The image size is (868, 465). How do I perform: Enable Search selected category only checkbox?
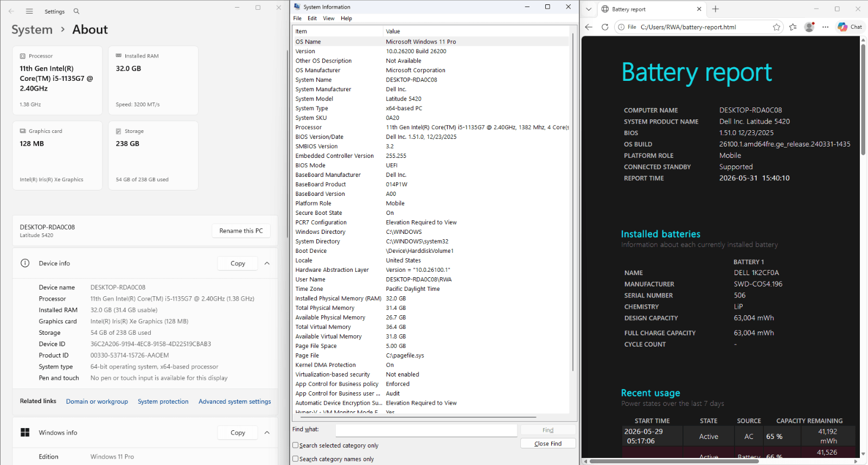pyautogui.click(x=296, y=445)
